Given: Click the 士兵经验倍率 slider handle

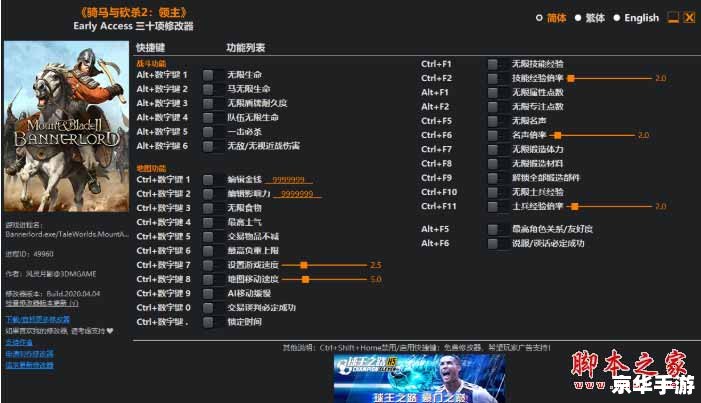Looking at the screenshot, I should pyautogui.click(x=575, y=207).
